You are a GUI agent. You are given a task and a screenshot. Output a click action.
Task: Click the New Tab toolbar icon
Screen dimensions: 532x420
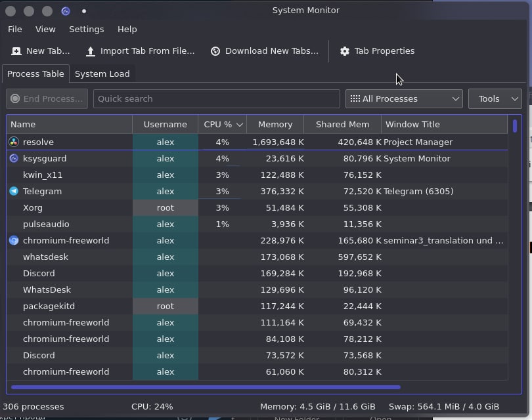[x=16, y=51]
